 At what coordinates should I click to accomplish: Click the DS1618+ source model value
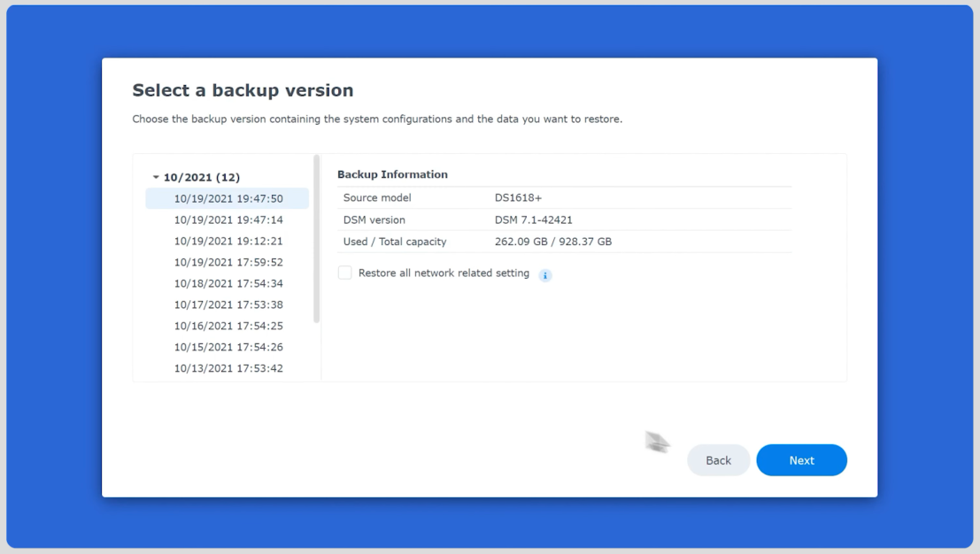tap(518, 198)
